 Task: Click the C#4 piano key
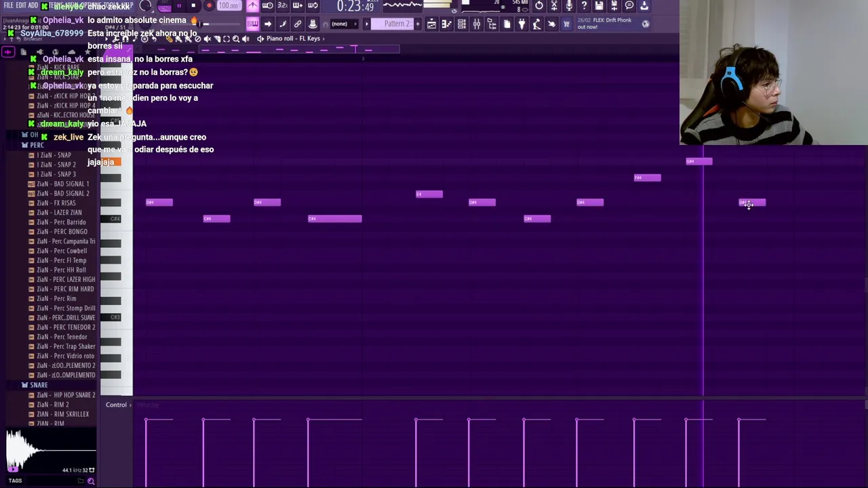point(111,218)
